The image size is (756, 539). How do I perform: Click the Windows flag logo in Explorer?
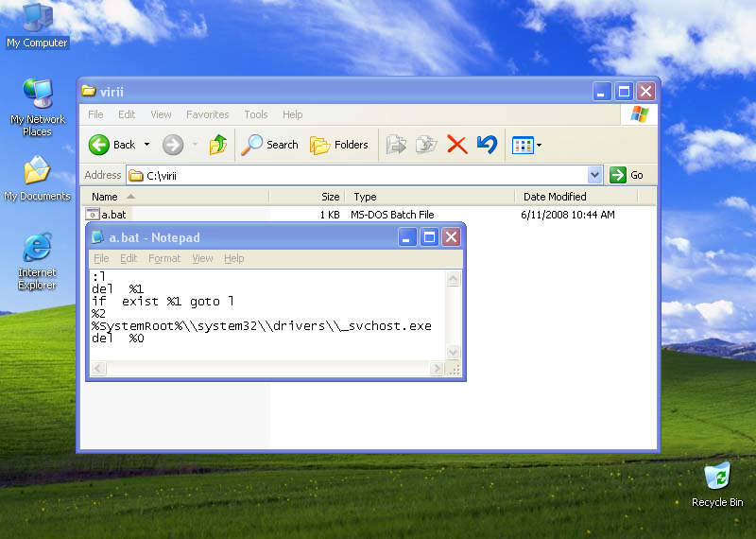point(640,114)
